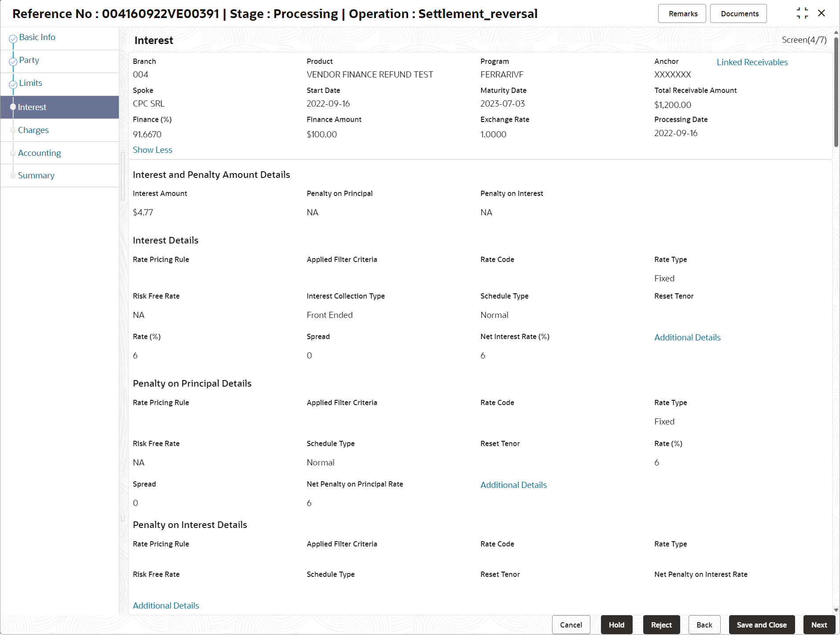Click the Party step check icon
The image size is (840, 635).
click(13, 62)
